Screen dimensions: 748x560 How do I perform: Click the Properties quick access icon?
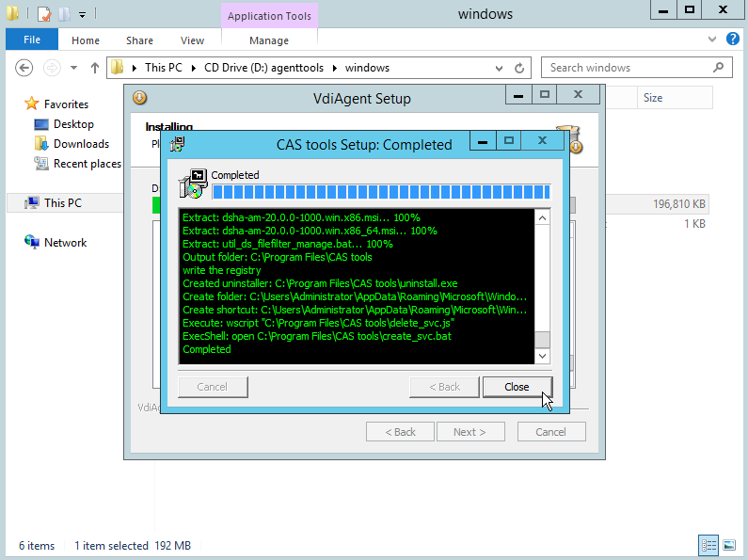[44, 14]
